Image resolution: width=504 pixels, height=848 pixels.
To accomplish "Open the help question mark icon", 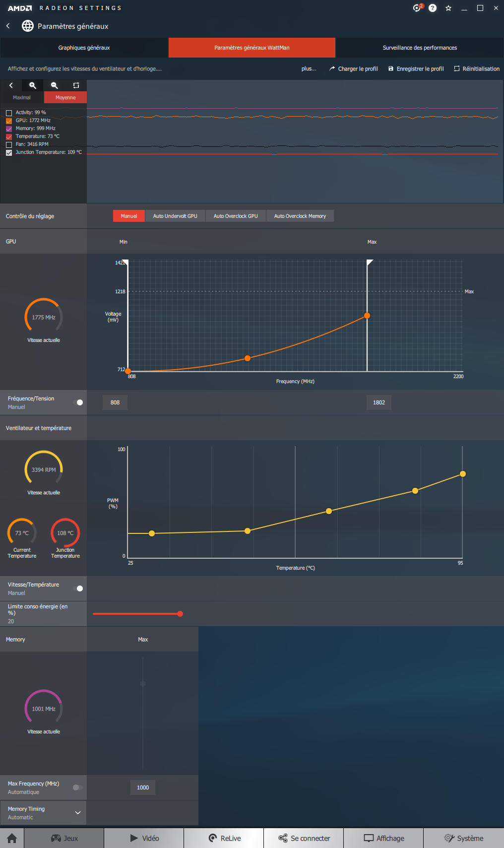I will [x=433, y=8].
